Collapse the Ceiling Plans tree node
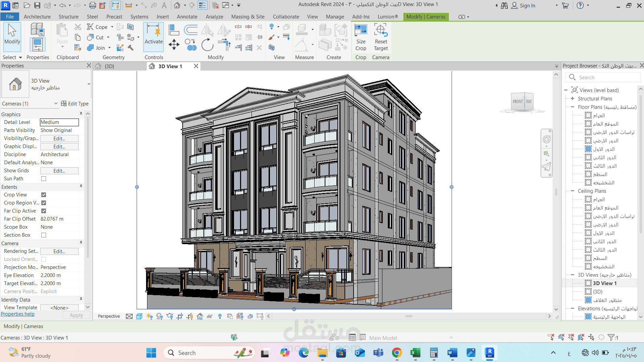The image size is (644, 362). 572,191
